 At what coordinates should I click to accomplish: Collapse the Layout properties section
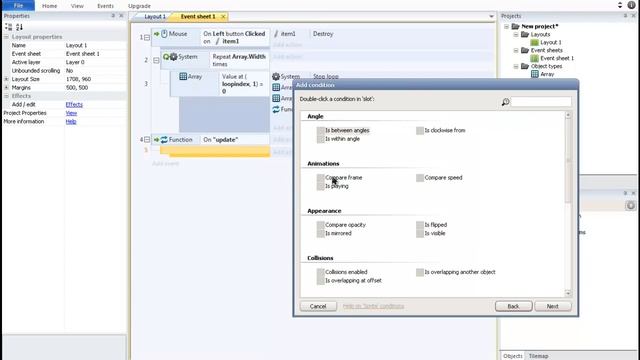pos(6,37)
